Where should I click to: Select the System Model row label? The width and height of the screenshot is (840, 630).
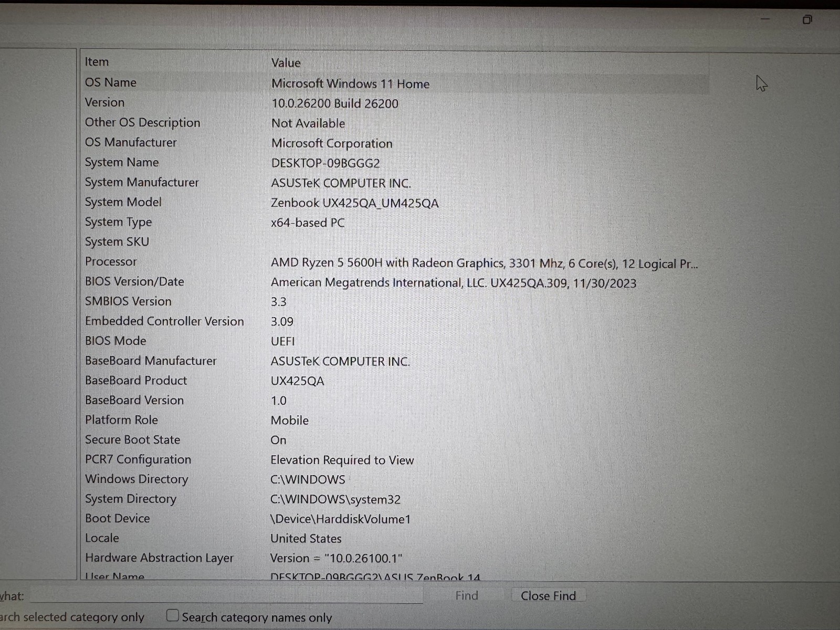coord(123,202)
